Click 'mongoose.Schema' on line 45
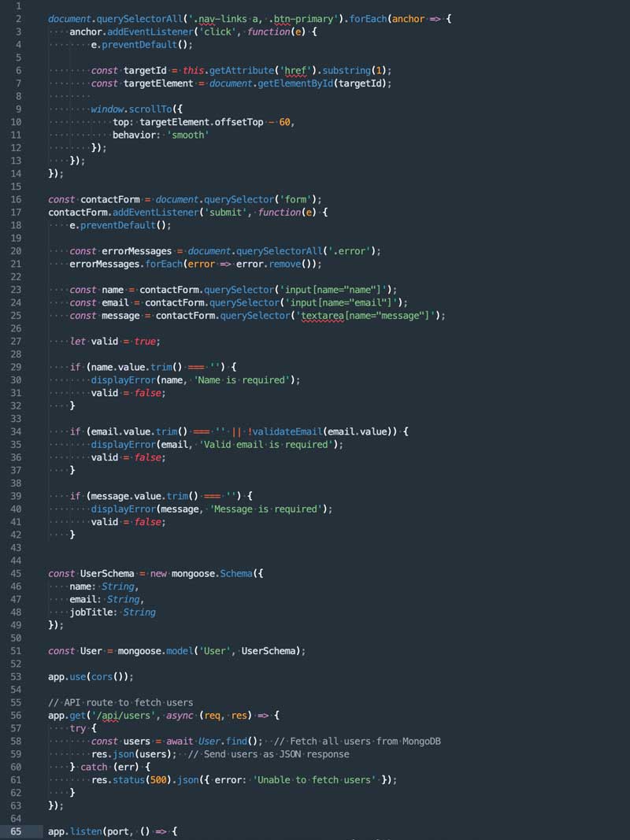This screenshot has width=630, height=840. tap(212, 573)
